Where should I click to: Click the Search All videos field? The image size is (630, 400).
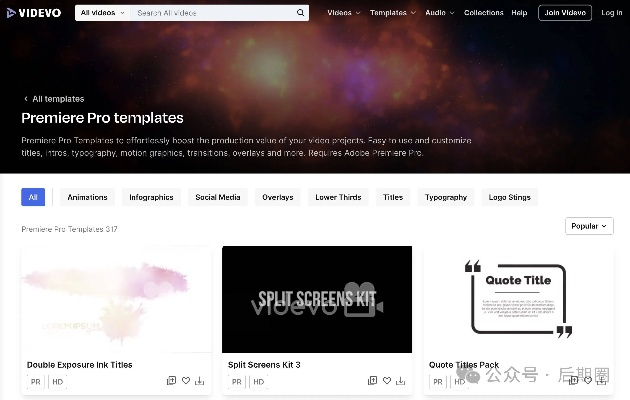215,13
